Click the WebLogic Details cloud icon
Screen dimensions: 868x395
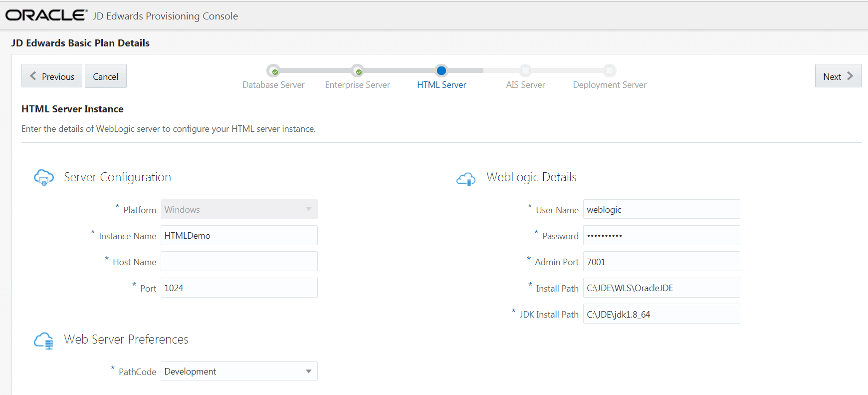click(466, 178)
